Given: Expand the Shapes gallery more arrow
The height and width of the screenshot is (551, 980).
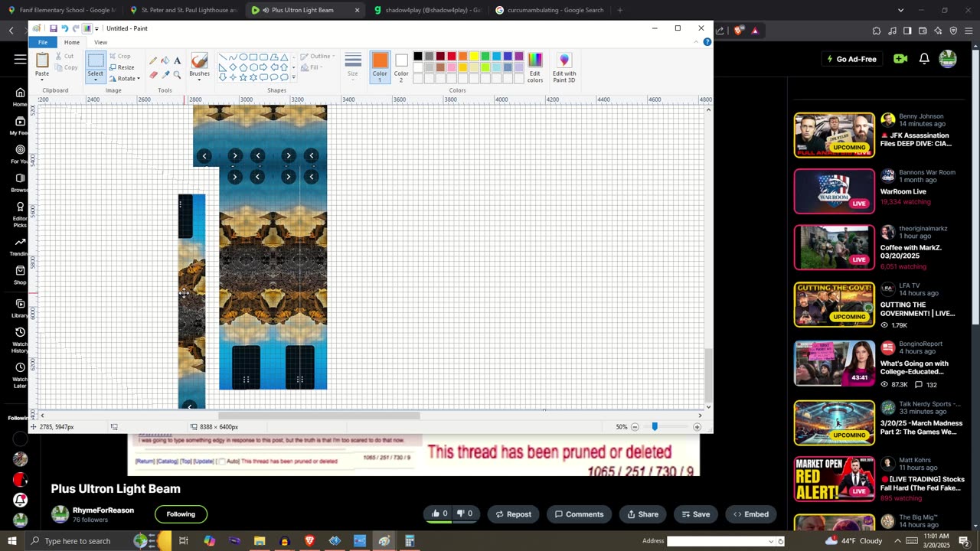Looking at the screenshot, I should click(x=294, y=77).
